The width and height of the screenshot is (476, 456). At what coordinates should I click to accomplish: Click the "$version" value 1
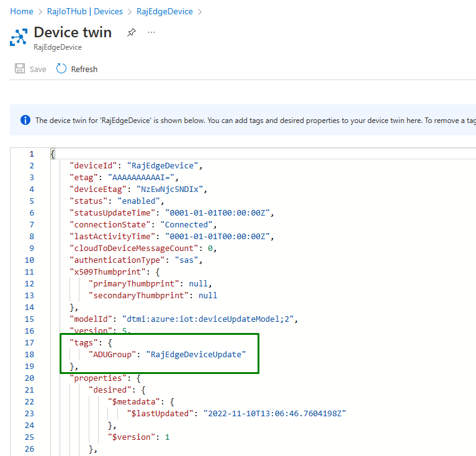[168, 437]
